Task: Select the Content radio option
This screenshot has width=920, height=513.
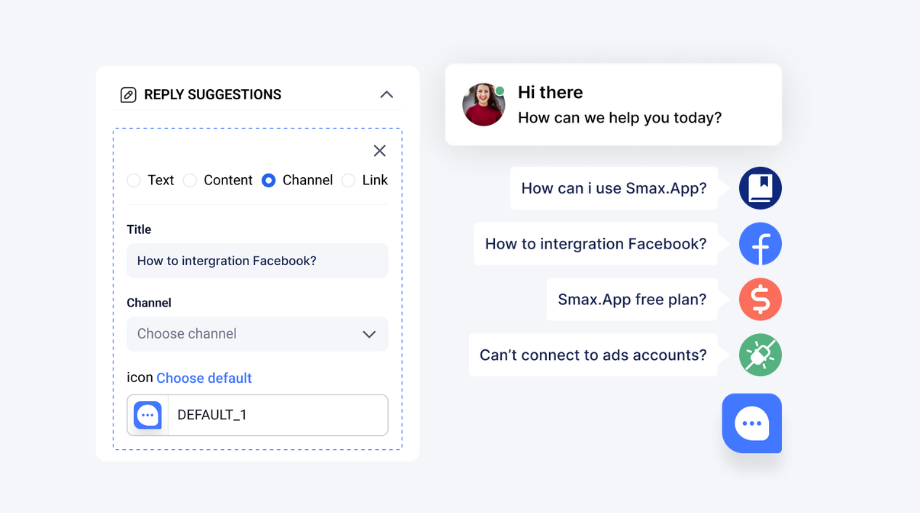Action: click(190, 180)
